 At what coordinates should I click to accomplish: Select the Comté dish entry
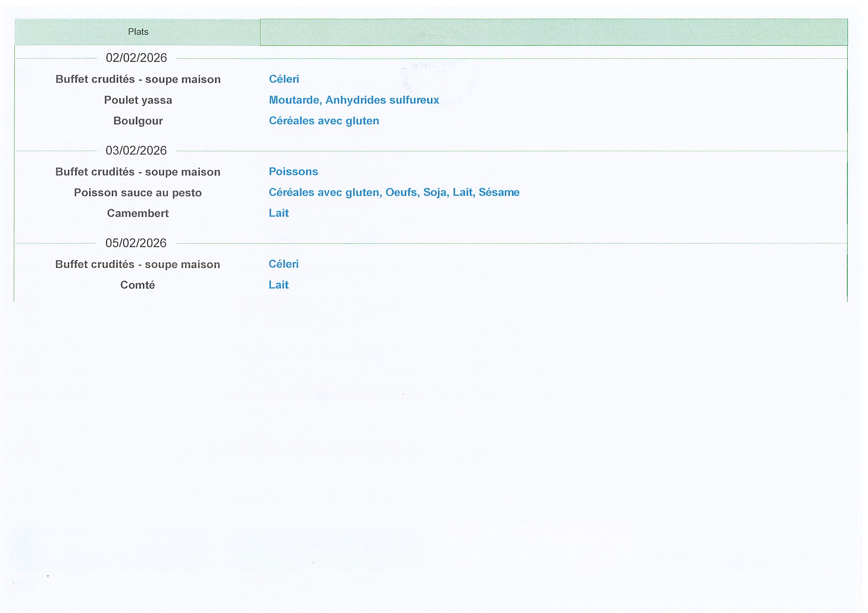point(137,285)
